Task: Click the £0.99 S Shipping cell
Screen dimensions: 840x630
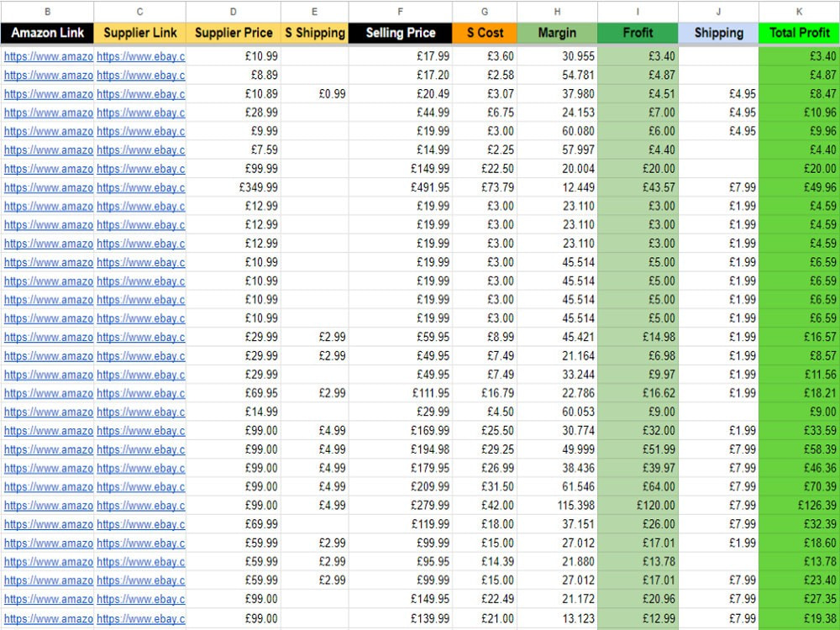Action: [314, 94]
